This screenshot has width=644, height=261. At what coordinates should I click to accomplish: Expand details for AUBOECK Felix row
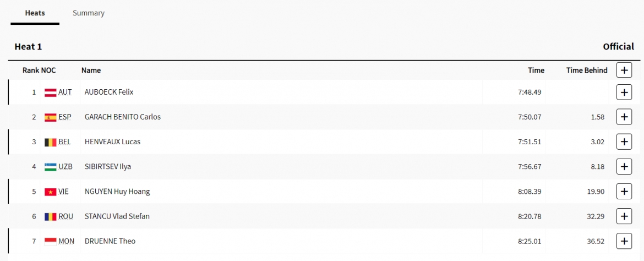(624, 92)
